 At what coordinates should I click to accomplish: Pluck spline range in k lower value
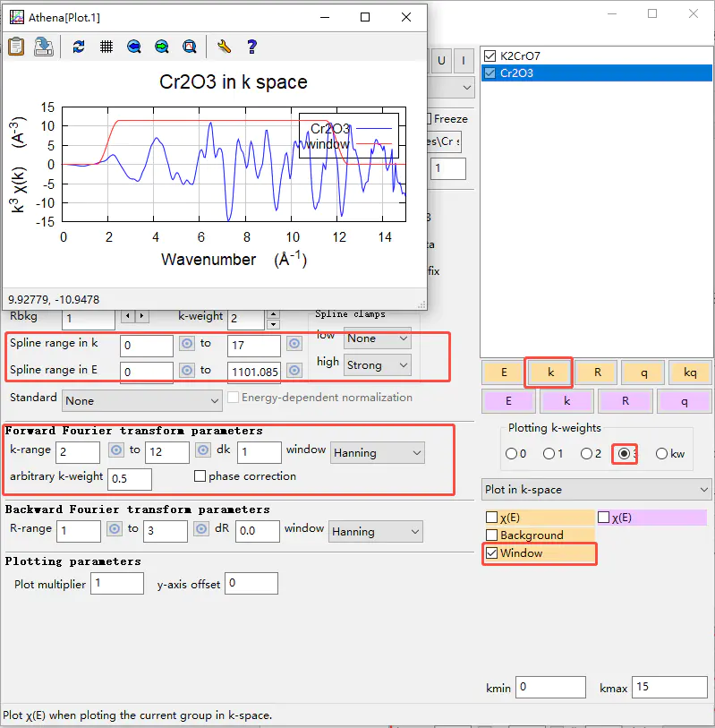click(187, 344)
